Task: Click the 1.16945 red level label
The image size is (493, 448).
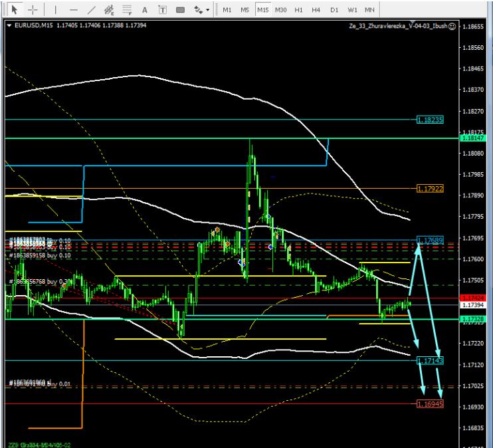Action: pyautogui.click(x=430, y=404)
